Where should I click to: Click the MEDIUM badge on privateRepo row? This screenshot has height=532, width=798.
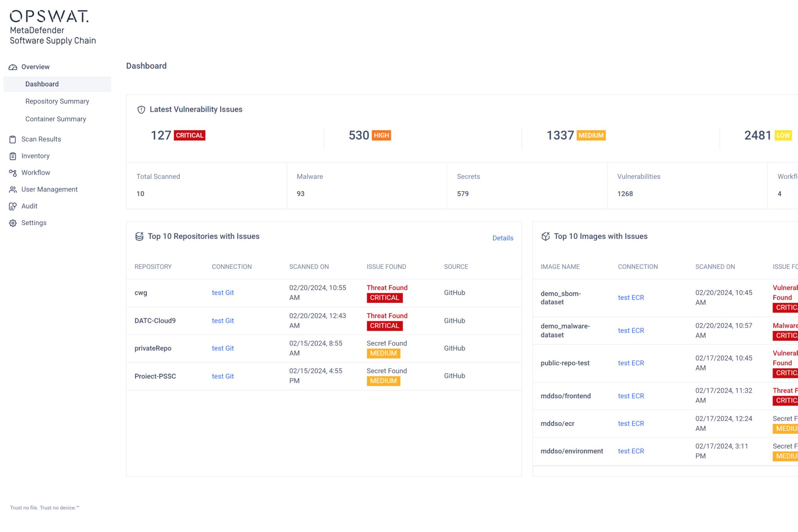point(383,353)
